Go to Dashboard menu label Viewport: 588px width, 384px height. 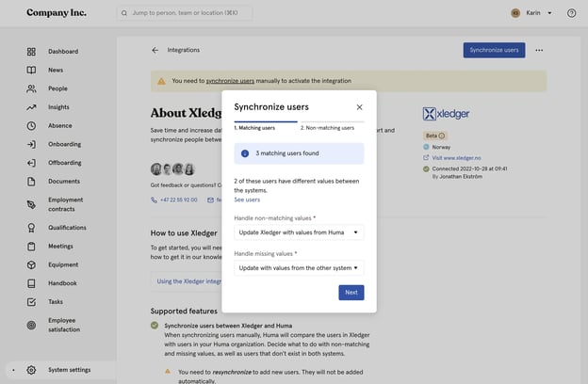click(63, 52)
